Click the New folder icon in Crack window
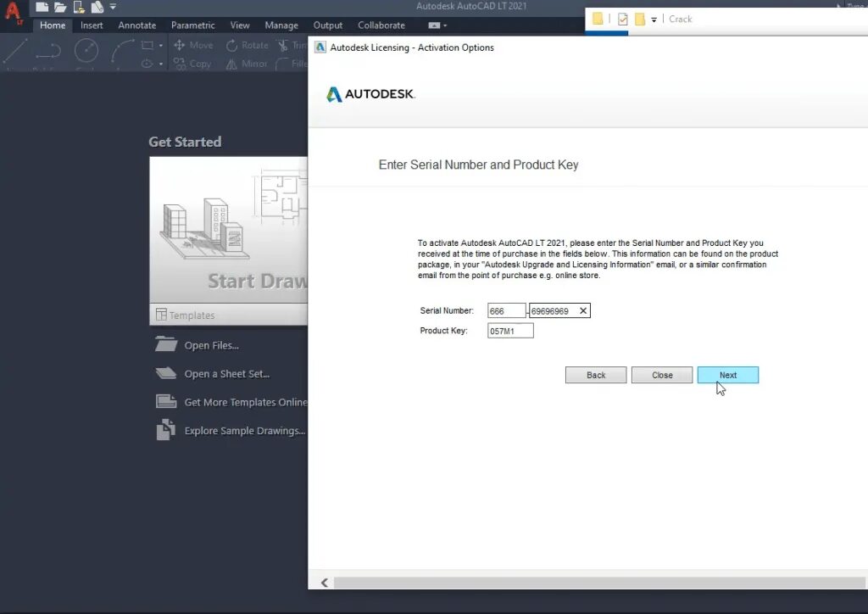Screen dimensions: 868x614 coord(640,20)
